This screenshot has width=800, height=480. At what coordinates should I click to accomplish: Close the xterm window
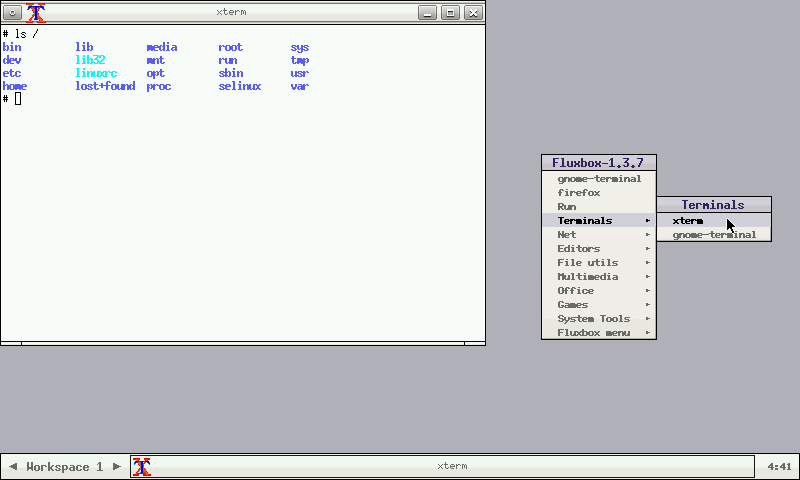473,13
